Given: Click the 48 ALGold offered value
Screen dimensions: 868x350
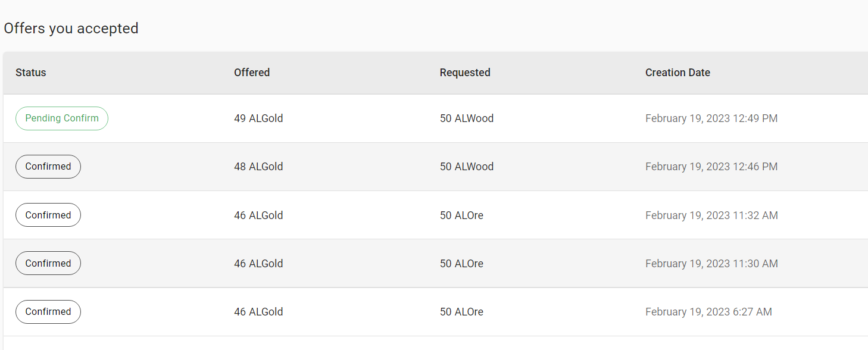Looking at the screenshot, I should [x=258, y=167].
